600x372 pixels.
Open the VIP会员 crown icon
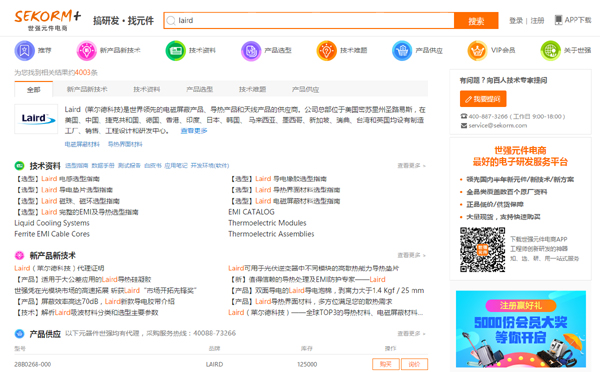477,51
